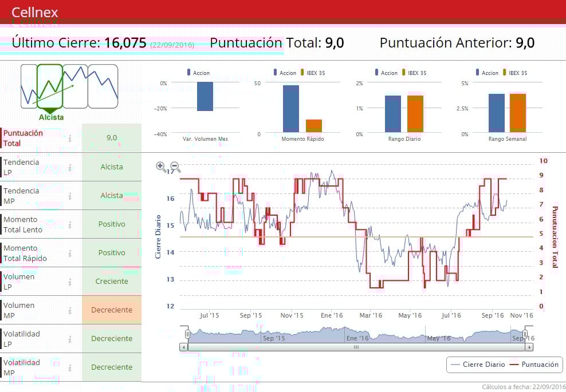Toggle IBEX 35 legend in Rango Semanal chart

click(x=515, y=73)
